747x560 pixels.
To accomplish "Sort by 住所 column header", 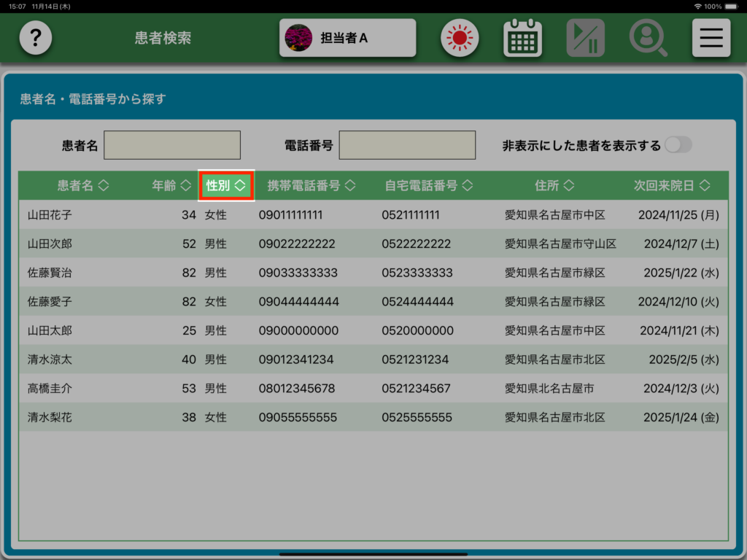I will pos(554,186).
